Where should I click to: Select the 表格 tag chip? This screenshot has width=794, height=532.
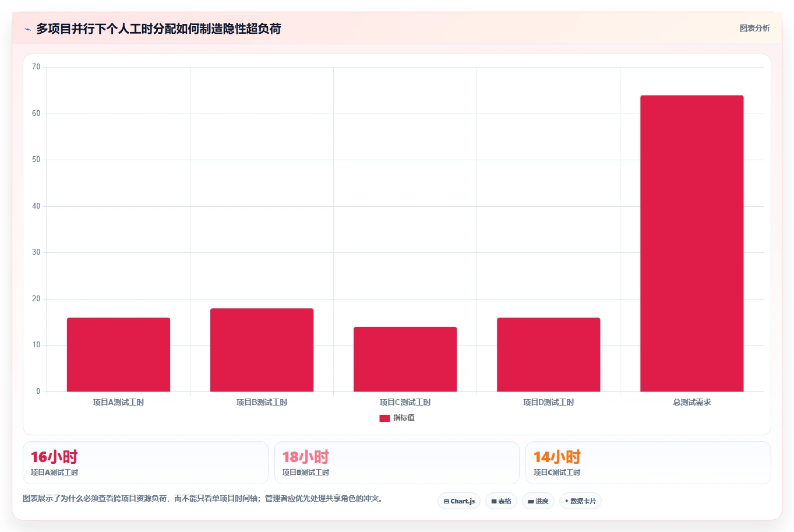click(501, 501)
